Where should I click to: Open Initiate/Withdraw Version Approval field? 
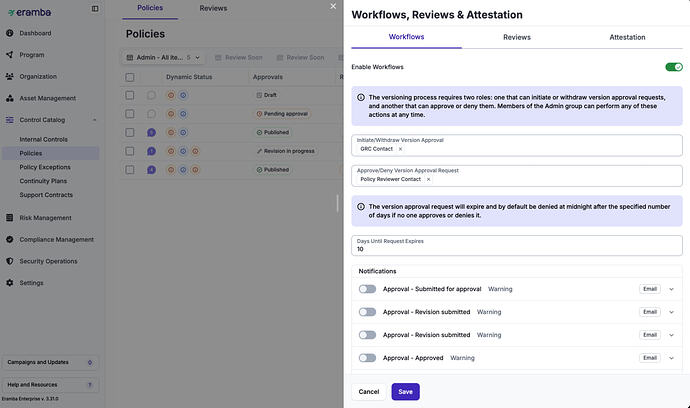(x=517, y=145)
